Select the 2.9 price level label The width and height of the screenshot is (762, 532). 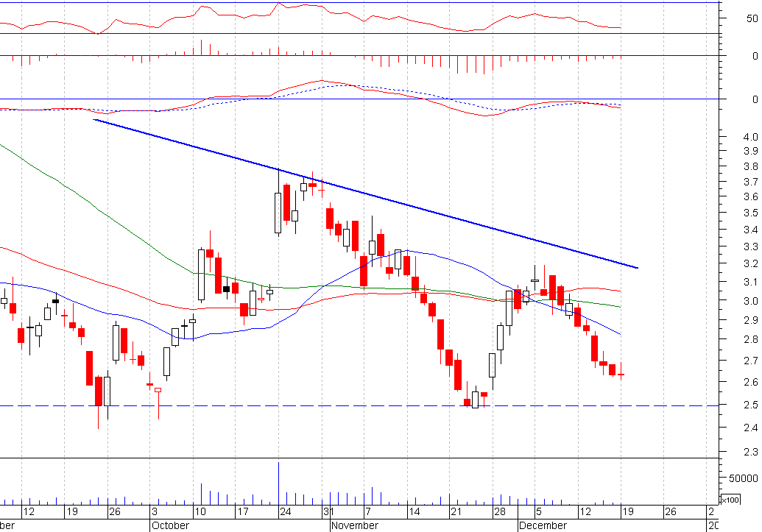coord(751,319)
